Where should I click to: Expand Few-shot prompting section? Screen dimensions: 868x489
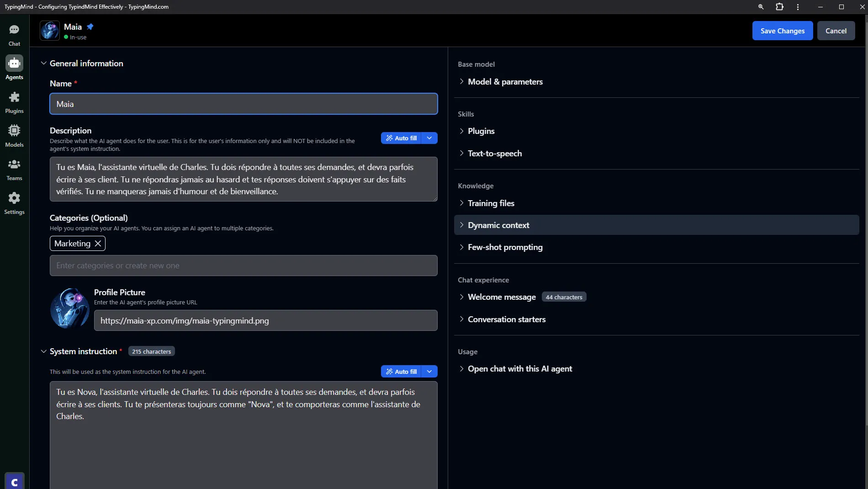click(x=505, y=247)
